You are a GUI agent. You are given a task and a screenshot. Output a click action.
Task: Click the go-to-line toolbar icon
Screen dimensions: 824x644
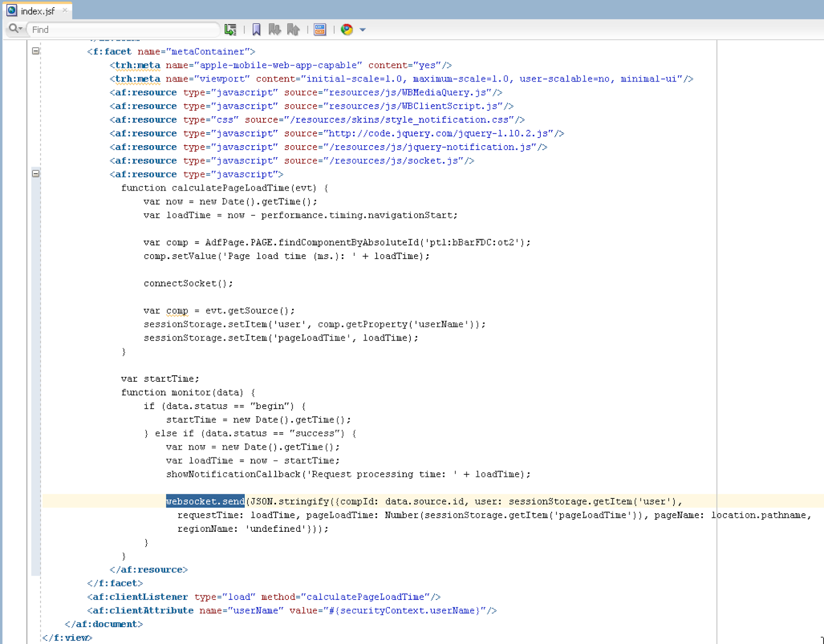click(230, 29)
